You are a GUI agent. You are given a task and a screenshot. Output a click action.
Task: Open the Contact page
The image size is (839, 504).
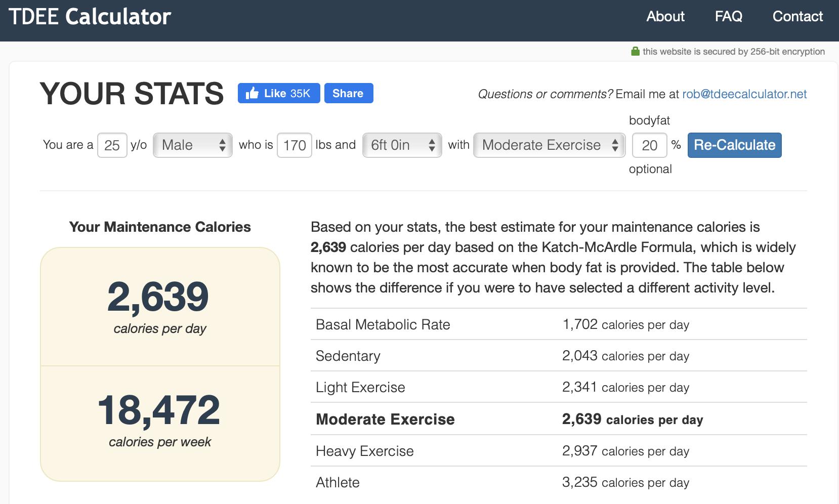(x=797, y=17)
